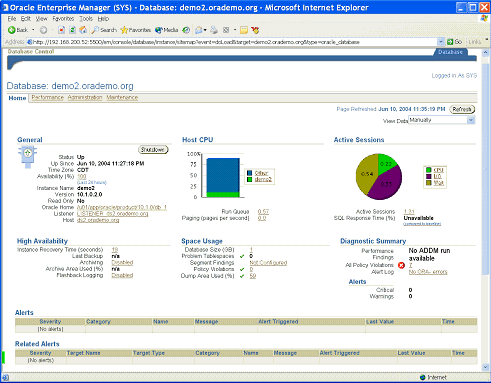Image resolution: width=491 pixels, height=383 pixels.
Task: Click the Links toolbar label
Action: tap(474, 42)
